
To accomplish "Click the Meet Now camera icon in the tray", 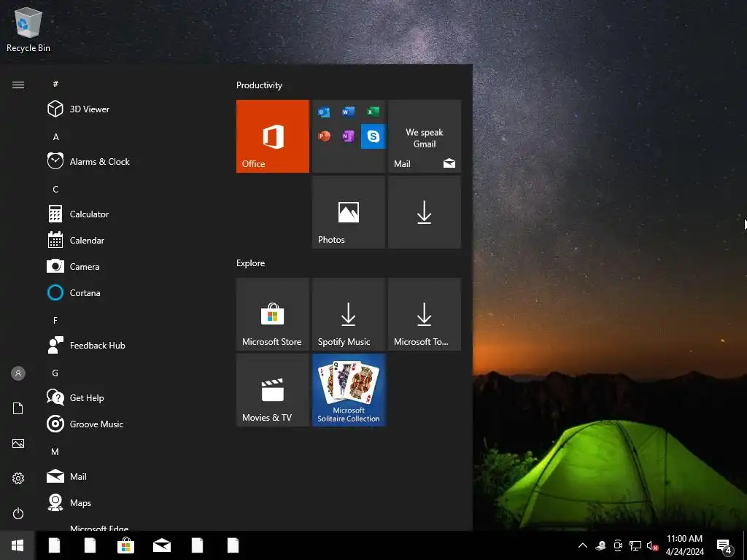I will tap(617, 545).
